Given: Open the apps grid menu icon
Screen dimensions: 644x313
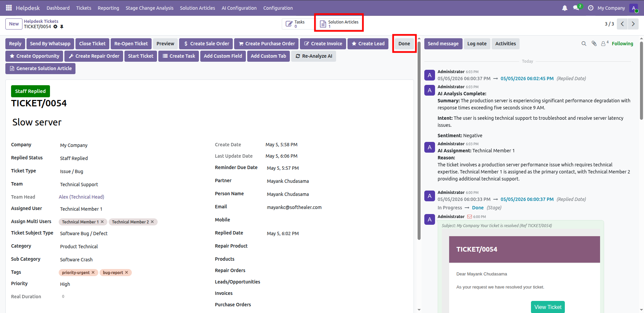Looking at the screenshot, I should tap(9, 8).
